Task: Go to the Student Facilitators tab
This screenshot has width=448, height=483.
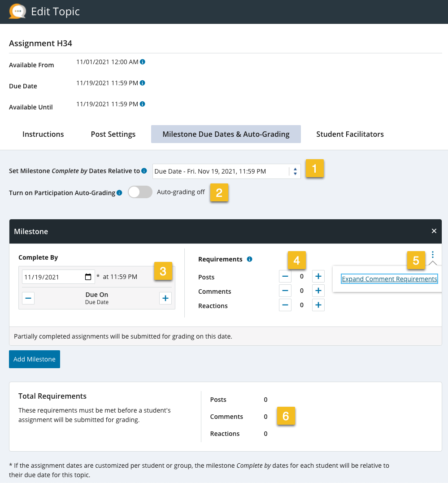Action: (350, 134)
